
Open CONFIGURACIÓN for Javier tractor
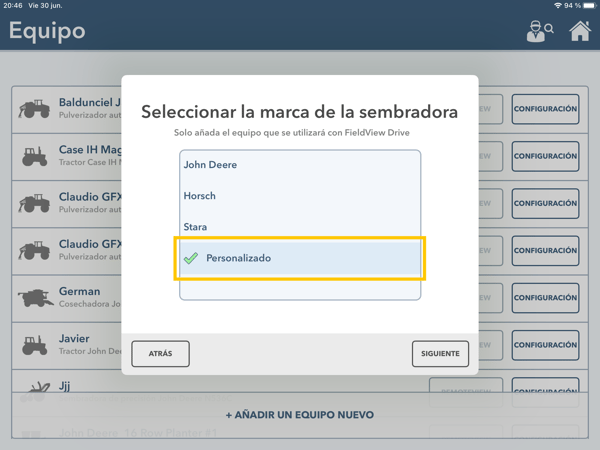[x=545, y=345]
